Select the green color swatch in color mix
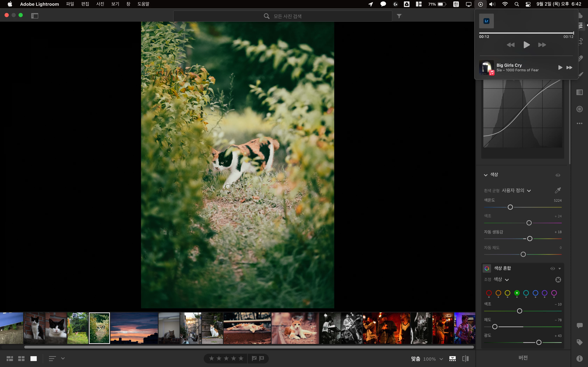This screenshot has width=588, height=367. [x=517, y=293]
